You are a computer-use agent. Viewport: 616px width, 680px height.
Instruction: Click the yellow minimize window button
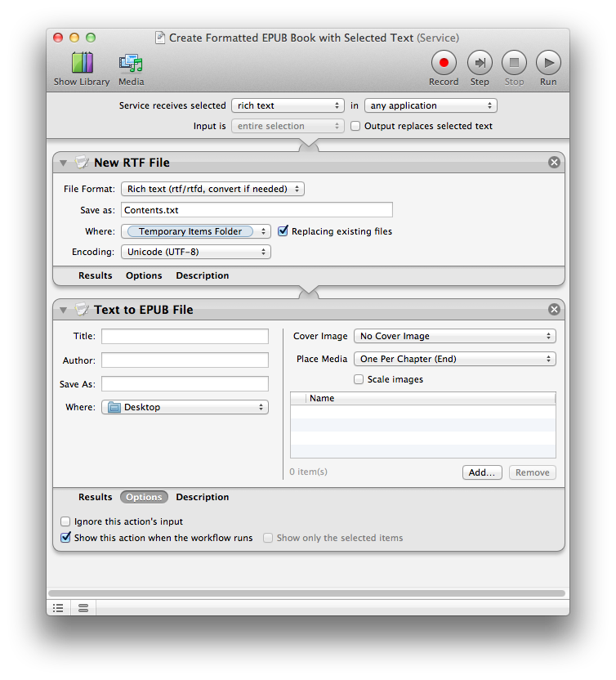[x=74, y=38]
